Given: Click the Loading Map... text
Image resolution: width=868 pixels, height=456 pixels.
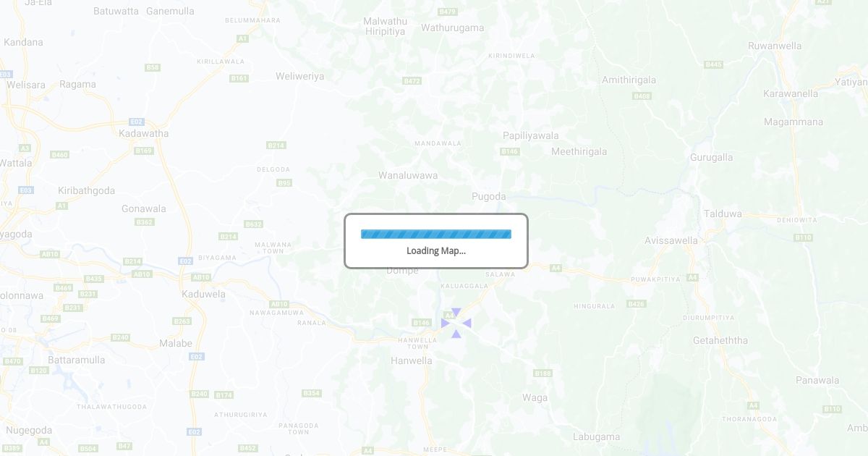Looking at the screenshot, I should pos(436,250).
